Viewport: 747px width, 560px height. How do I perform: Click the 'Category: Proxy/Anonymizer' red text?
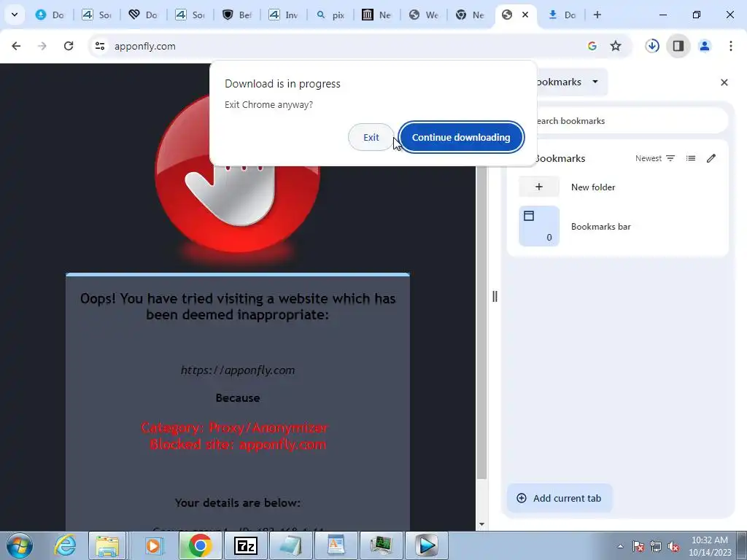coord(234,427)
